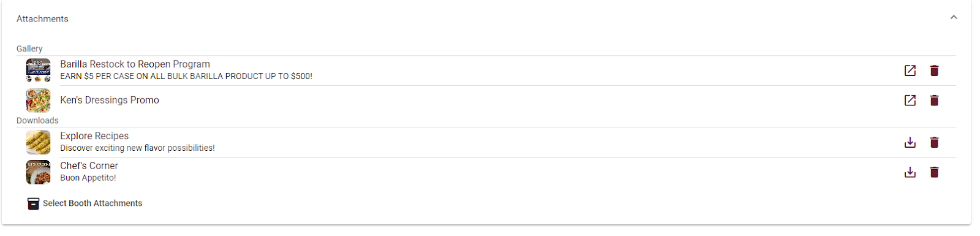This screenshot has height=236, width=980.
Task: Delete the Chef's Corner download
Action: (x=934, y=172)
